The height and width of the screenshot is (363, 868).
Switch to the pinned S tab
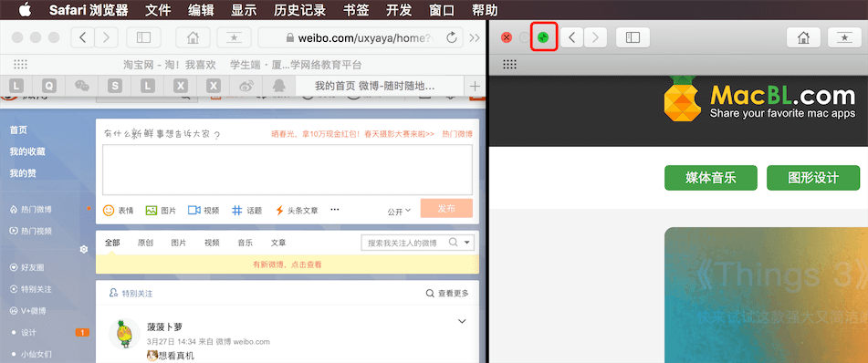tap(115, 86)
